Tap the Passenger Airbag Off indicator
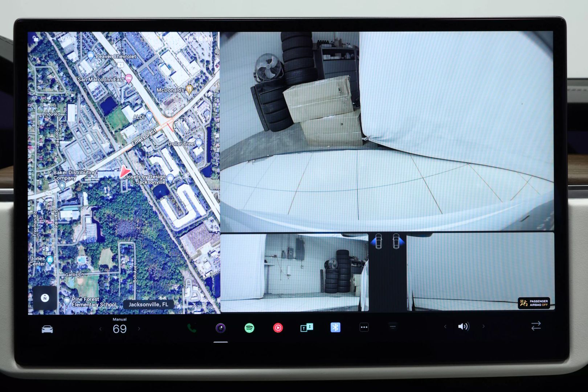Image resolution: width=588 pixels, height=392 pixels. 534,303
